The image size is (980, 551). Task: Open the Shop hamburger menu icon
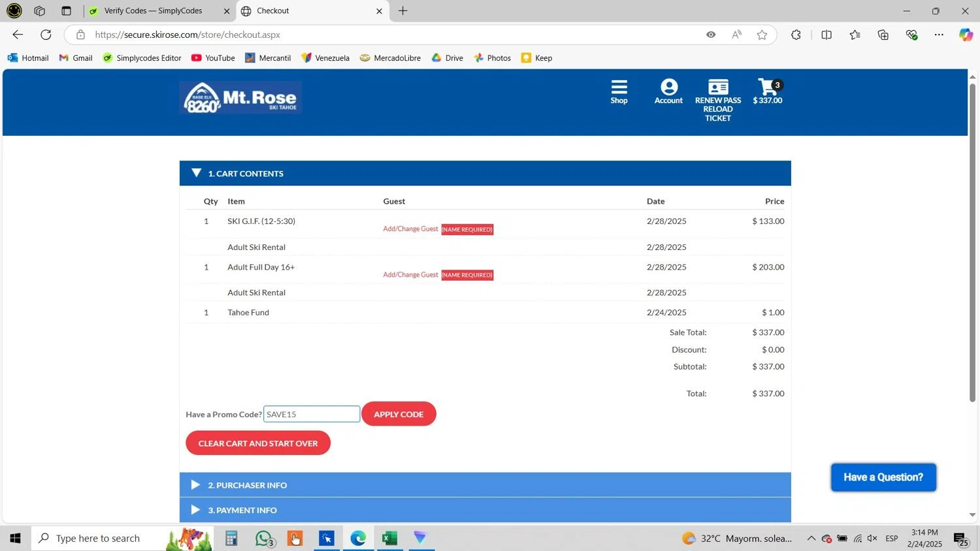pyautogui.click(x=619, y=91)
